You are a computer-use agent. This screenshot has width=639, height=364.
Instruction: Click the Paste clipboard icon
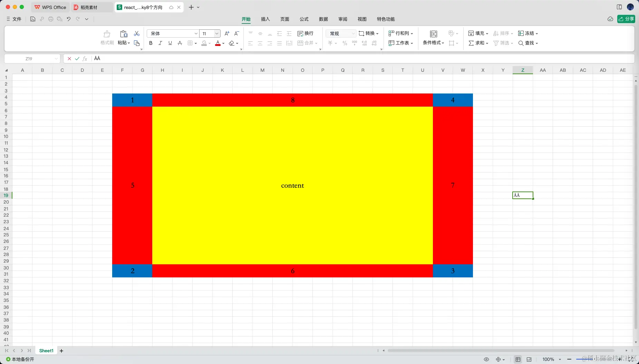coord(124,34)
